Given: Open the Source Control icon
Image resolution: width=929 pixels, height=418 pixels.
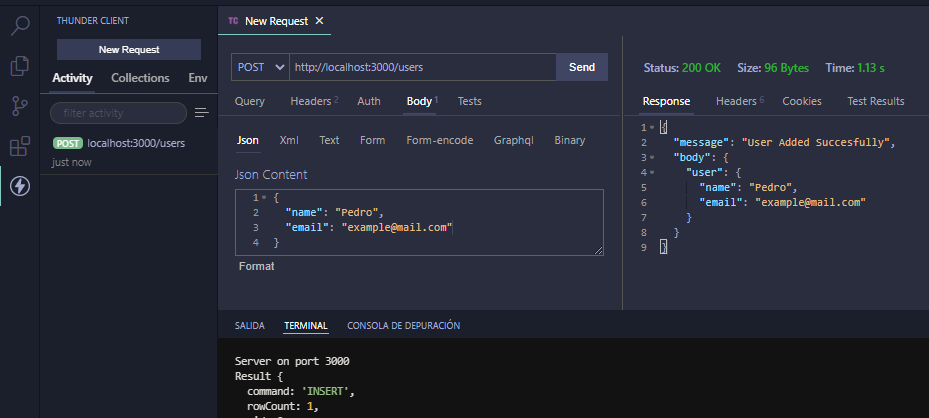Looking at the screenshot, I should 20,106.
